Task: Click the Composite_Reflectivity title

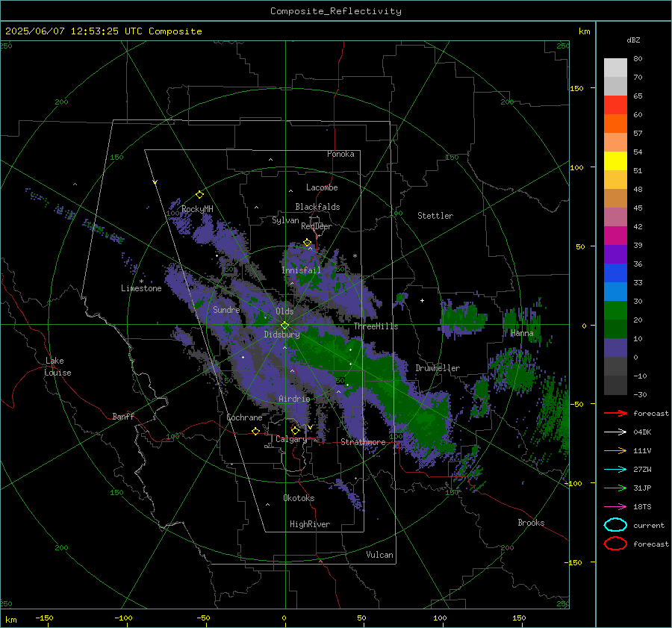Action: pyautogui.click(x=336, y=11)
